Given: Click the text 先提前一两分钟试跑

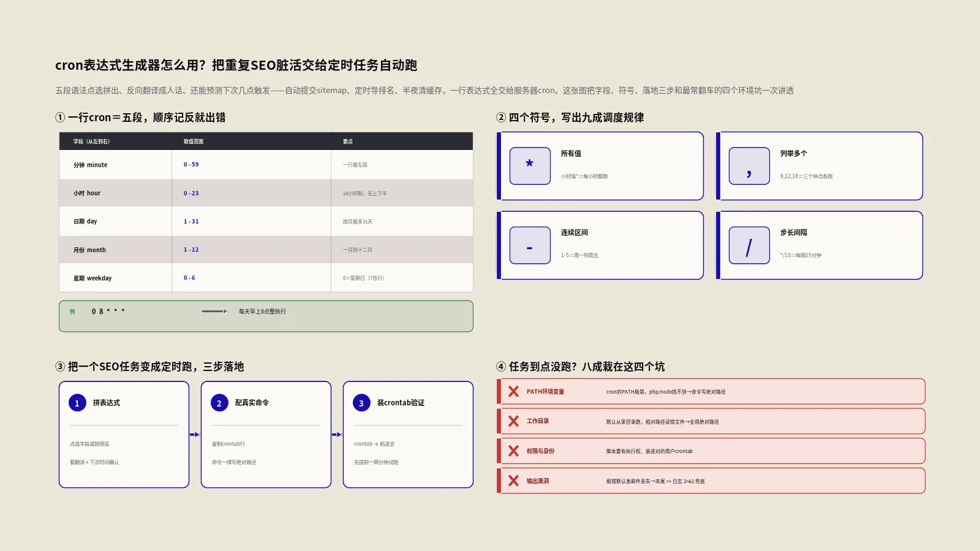Looking at the screenshot, I should point(376,462).
